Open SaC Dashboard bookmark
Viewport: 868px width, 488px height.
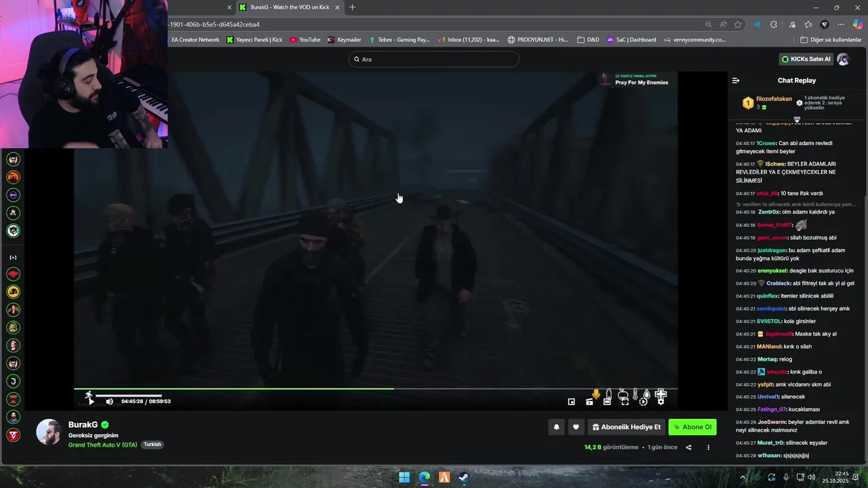[631, 40]
